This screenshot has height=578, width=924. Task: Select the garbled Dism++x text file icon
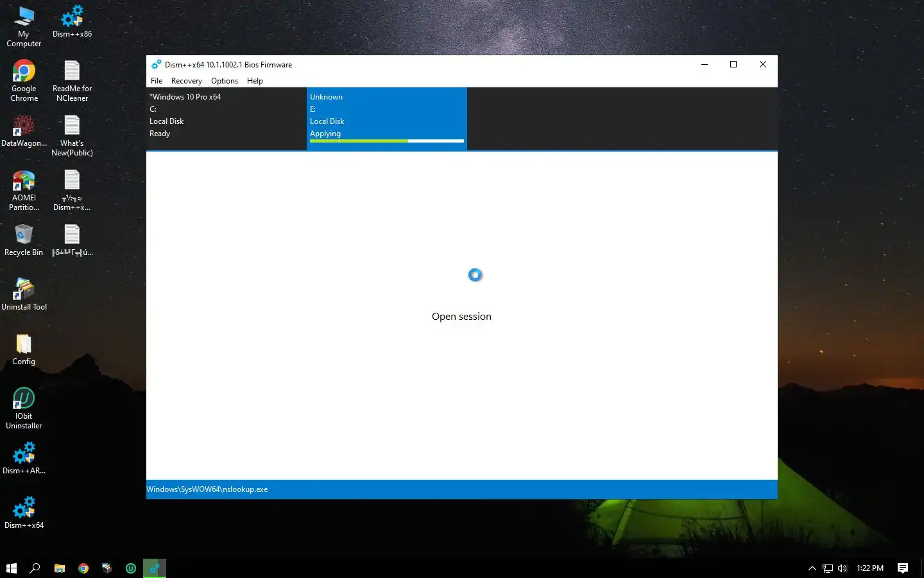pos(72,191)
